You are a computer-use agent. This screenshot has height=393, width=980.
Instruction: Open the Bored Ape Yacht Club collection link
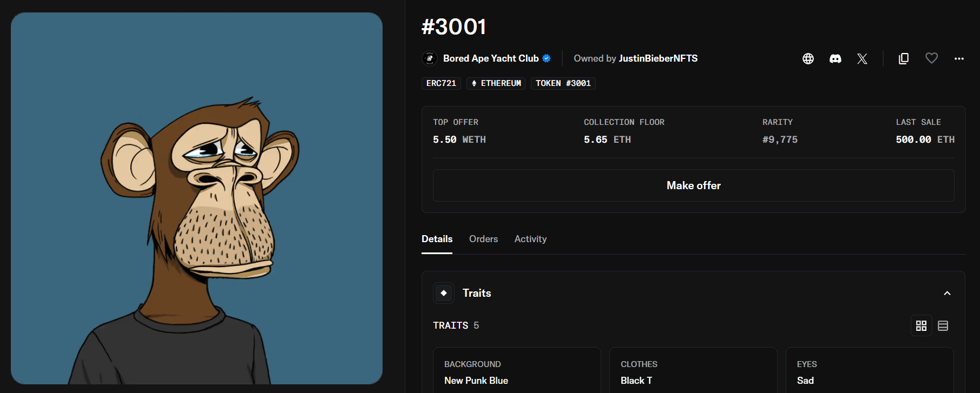pyautogui.click(x=491, y=58)
